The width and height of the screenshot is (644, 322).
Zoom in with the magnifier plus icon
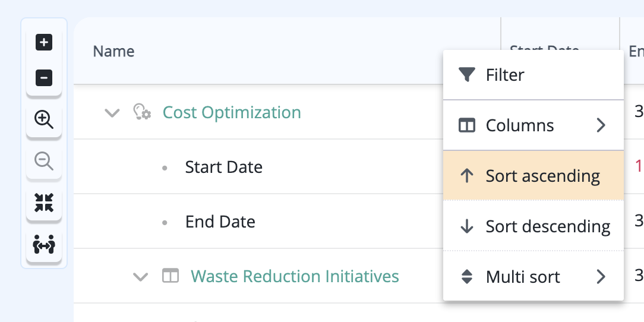tap(44, 119)
